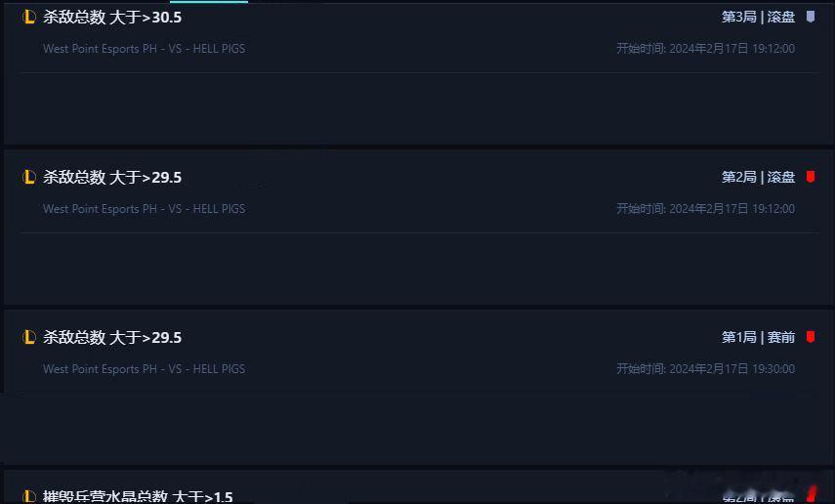Click West Point vs HELL PIGS in 第1局 card
The width and height of the screenshot is (835, 504).
(145, 368)
